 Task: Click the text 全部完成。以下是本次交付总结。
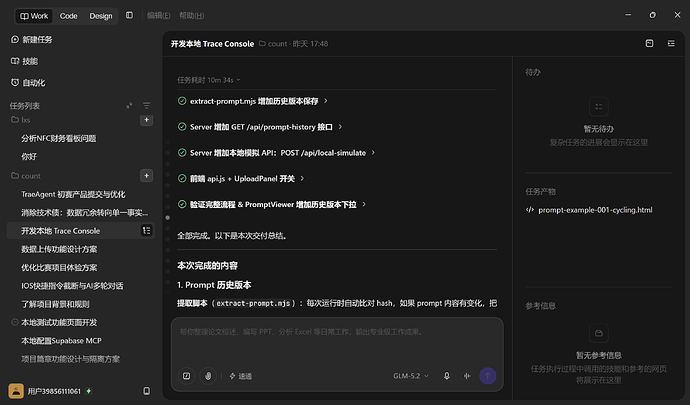232,236
